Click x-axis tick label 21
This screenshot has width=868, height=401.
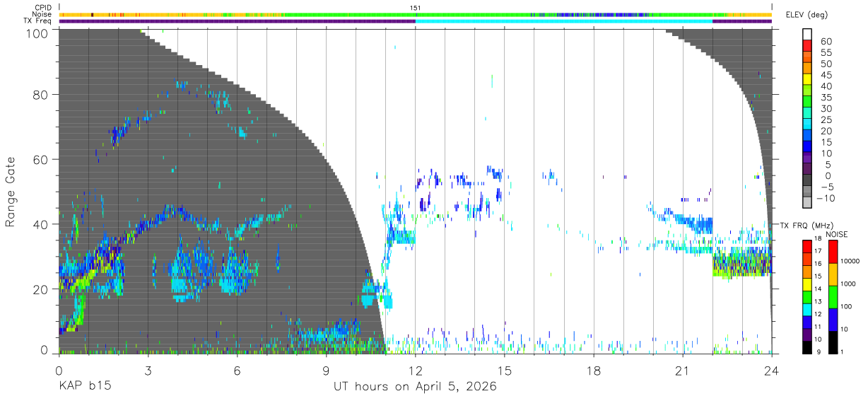(x=683, y=371)
